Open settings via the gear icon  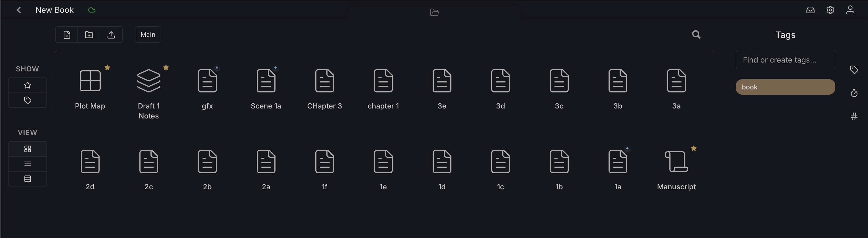[830, 10]
